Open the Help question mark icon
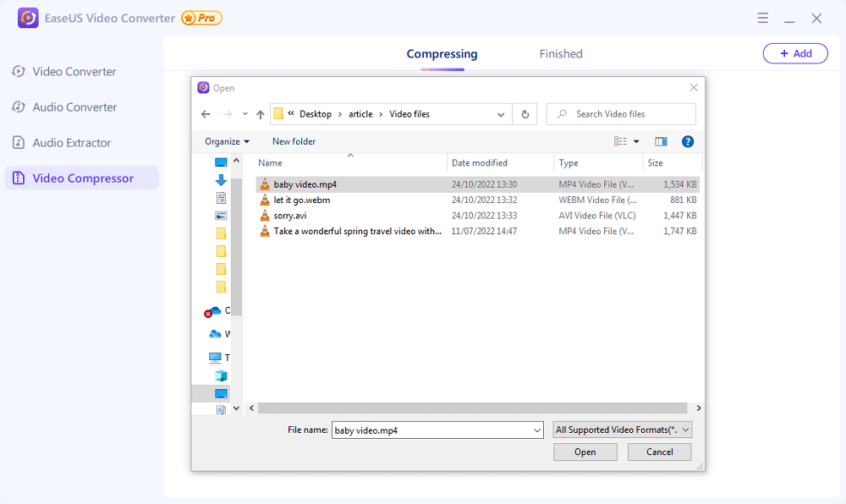Image resolution: width=846 pixels, height=504 pixels. [688, 141]
